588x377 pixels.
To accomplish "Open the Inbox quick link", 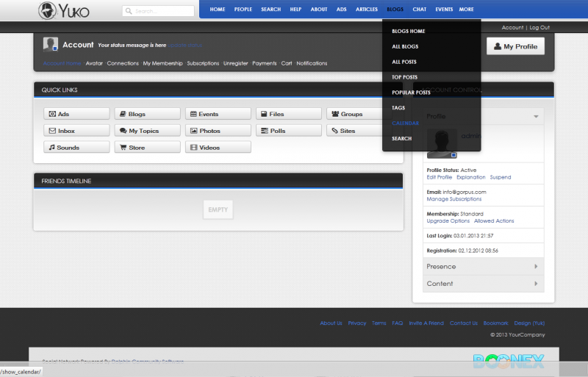I will click(x=76, y=131).
